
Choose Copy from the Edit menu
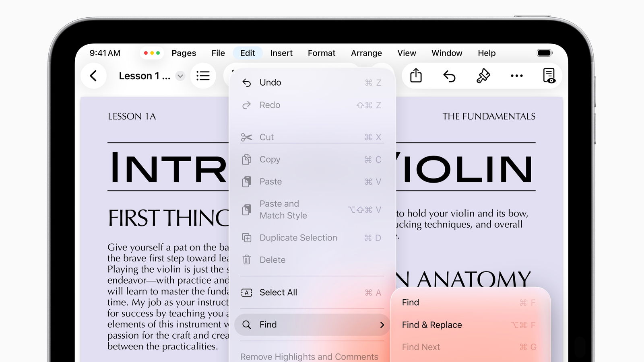312,159
